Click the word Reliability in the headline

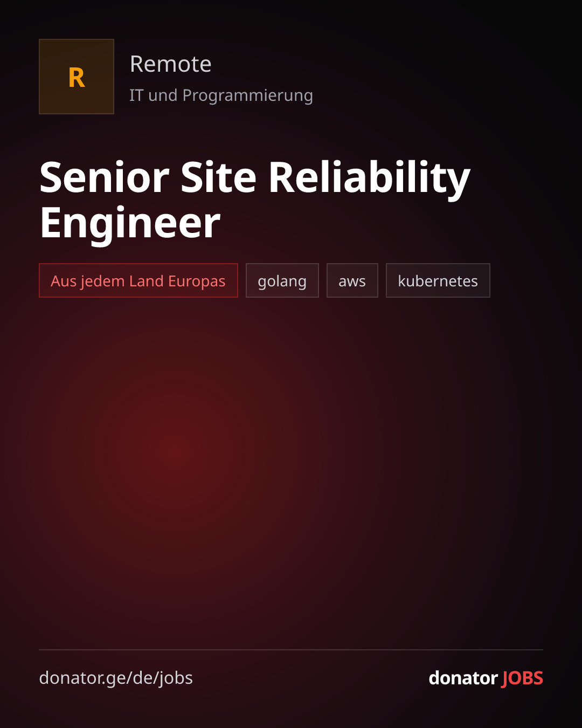[370, 177]
